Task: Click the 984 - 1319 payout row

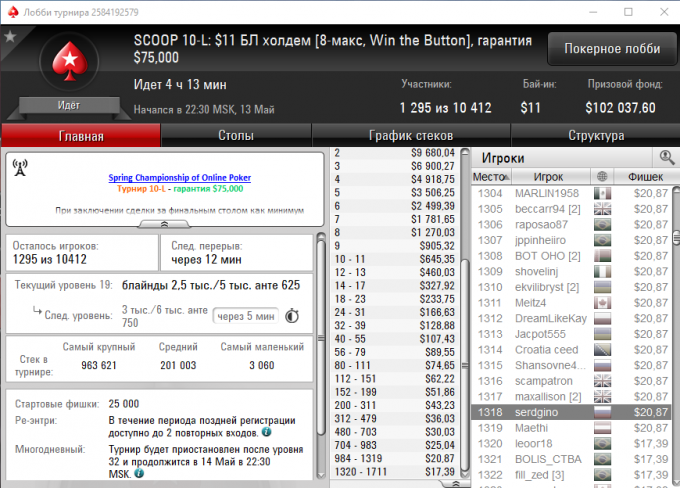Action: (x=394, y=459)
